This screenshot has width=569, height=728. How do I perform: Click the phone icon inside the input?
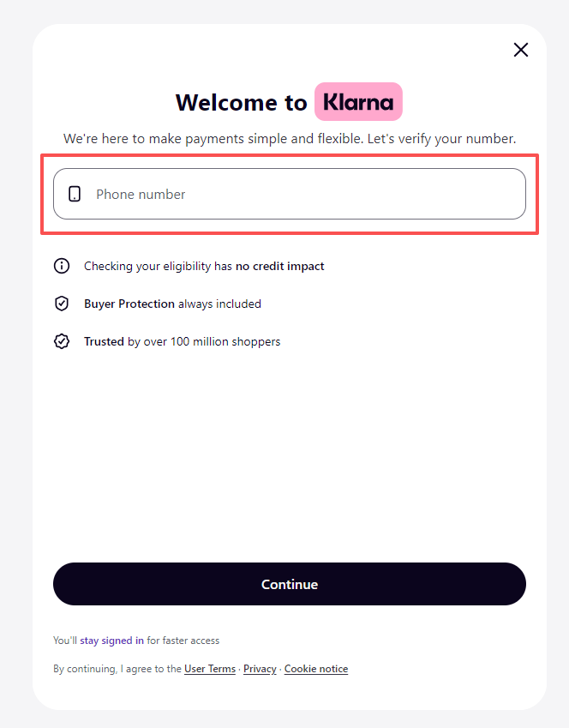pos(75,194)
